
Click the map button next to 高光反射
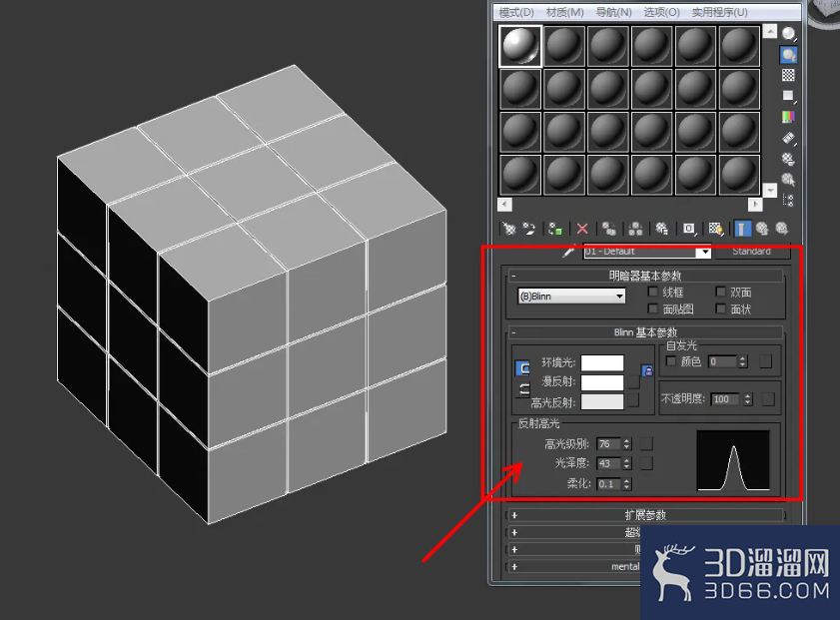[x=634, y=400]
